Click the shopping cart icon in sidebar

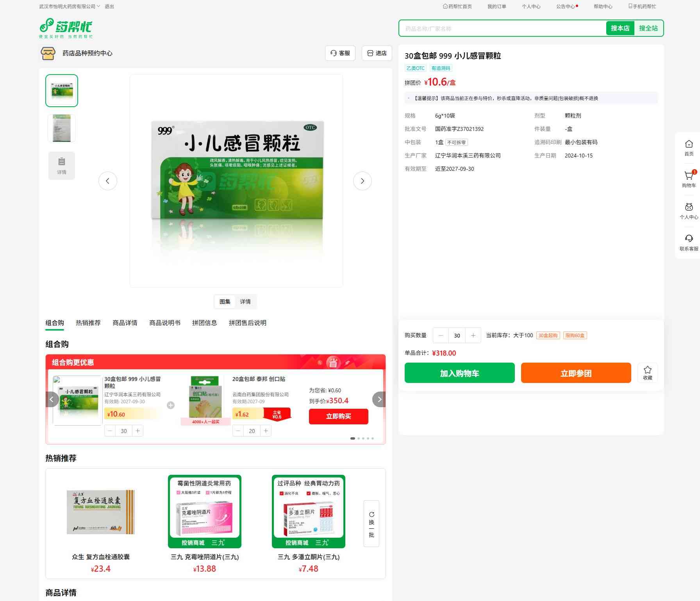click(689, 176)
